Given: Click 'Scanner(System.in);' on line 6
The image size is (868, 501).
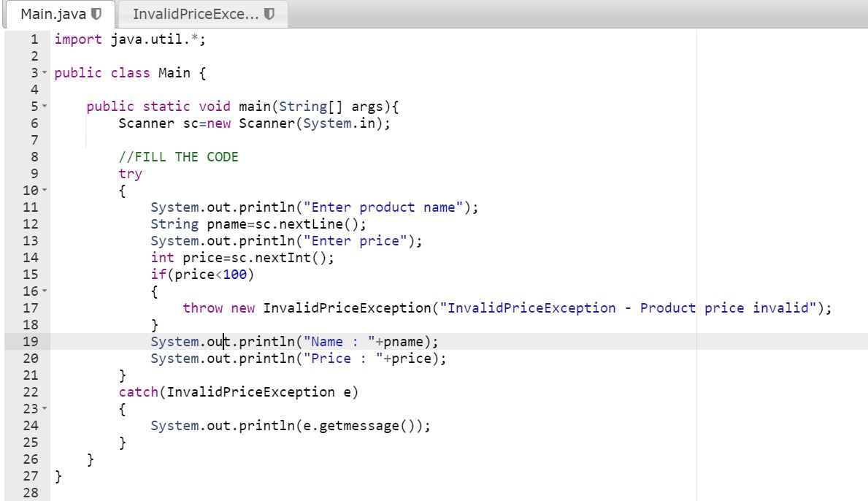Looking at the screenshot, I should (x=315, y=123).
